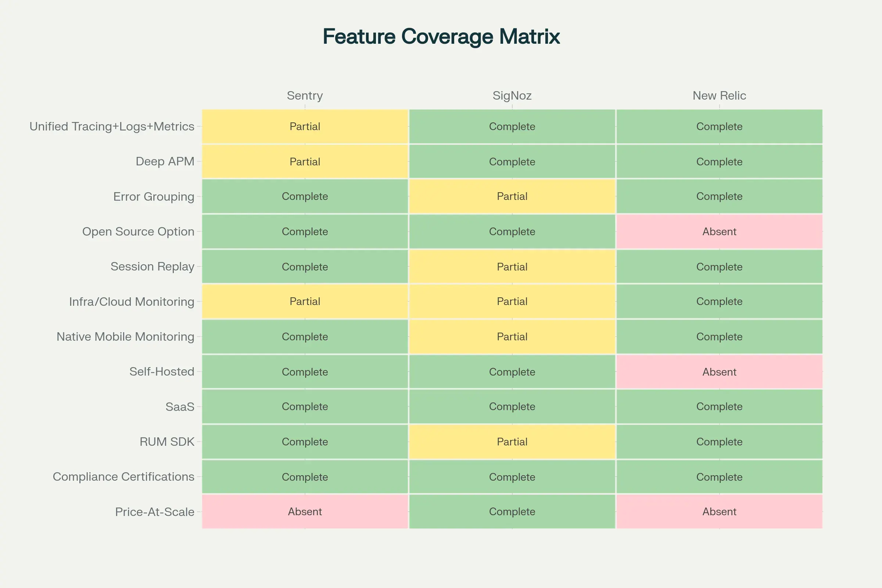The height and width of the screenshot is (588, 882).
Task: Click the Deep APM row label
Action: (x=165, y=161)
